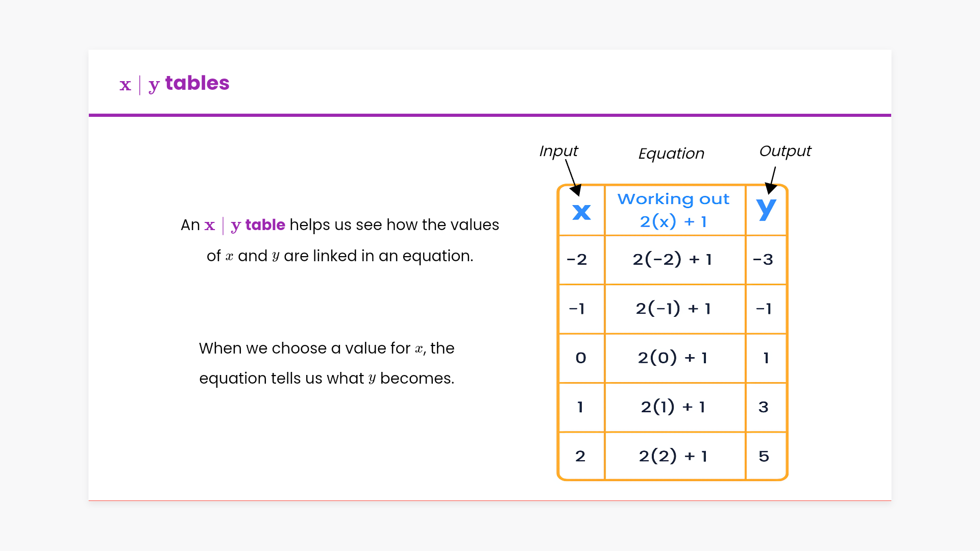980x551 pixels.
Task: Click the y value -3 cell
Action: coord(763,259)
